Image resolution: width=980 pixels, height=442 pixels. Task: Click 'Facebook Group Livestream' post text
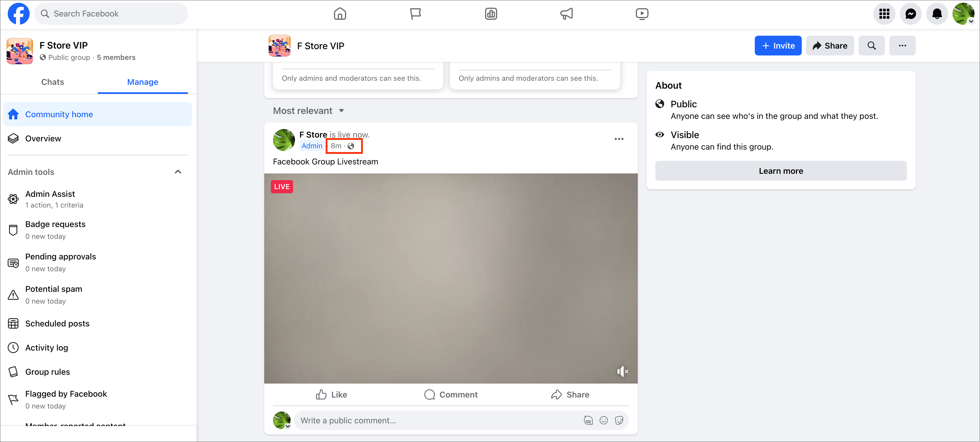point(325,162)
